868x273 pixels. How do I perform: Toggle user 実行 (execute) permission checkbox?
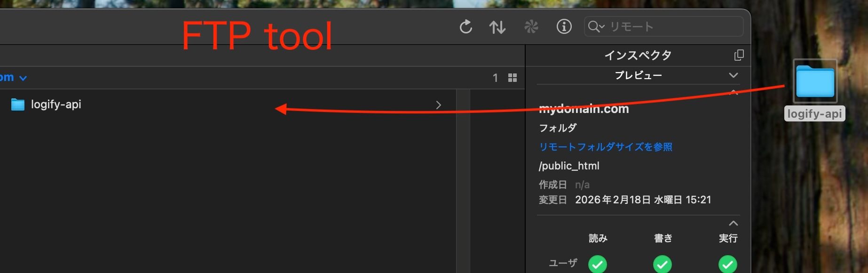tap(727, 264)
